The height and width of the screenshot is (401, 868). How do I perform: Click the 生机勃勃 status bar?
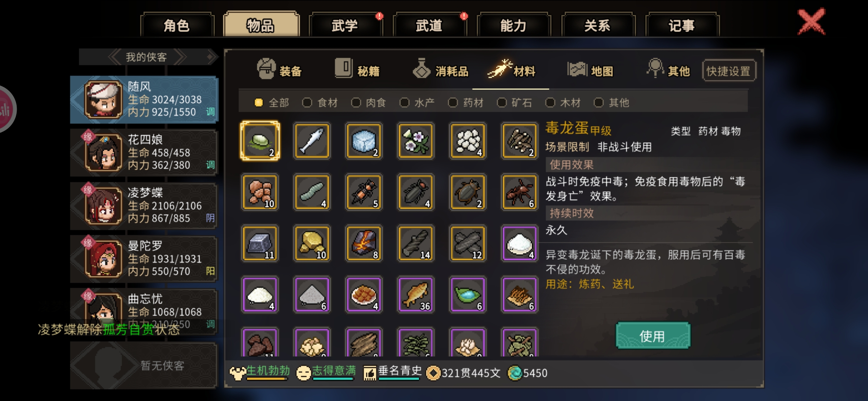coord(260,372)
